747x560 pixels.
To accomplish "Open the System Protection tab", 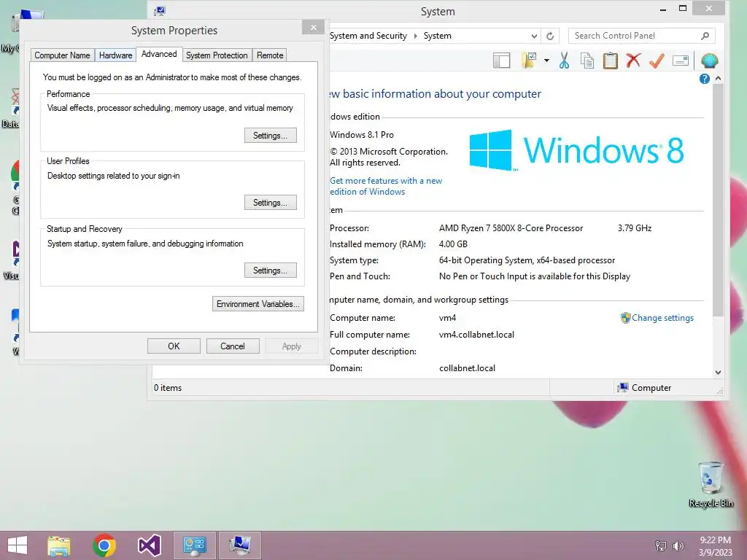I will pyautogui.click(x=217, y=55).
